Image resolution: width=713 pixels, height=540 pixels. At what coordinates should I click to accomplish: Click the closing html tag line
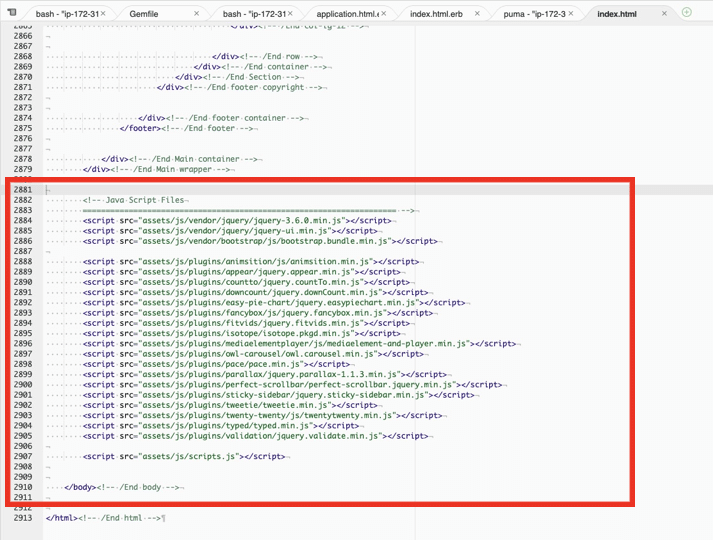coord(103,518)
